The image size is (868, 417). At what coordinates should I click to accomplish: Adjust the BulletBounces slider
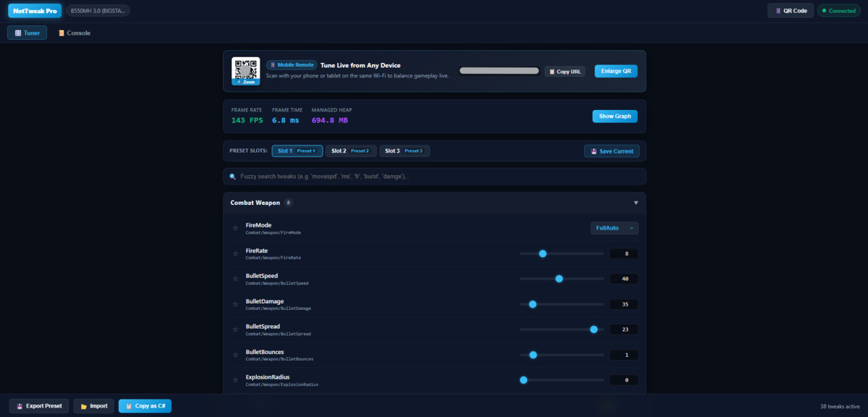tap(561, 355)
